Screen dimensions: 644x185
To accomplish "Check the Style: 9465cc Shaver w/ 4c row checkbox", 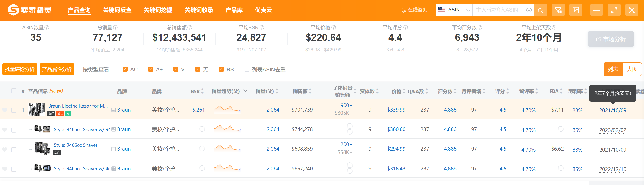I will (x=14, y=169).
